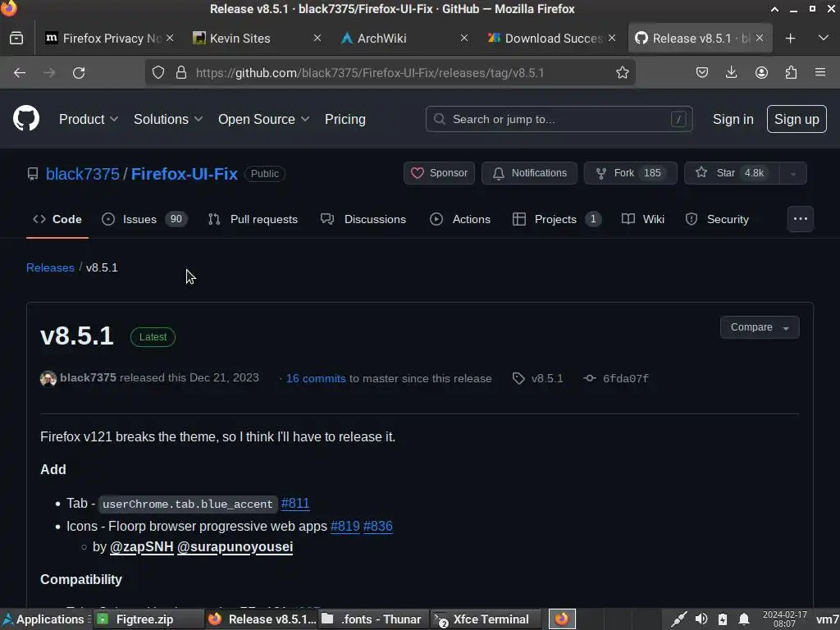Image resolution: width=840 pixels, height=630 pixels.
Task: Expand the Open Source dropdown menu
Action: [263, 119]
